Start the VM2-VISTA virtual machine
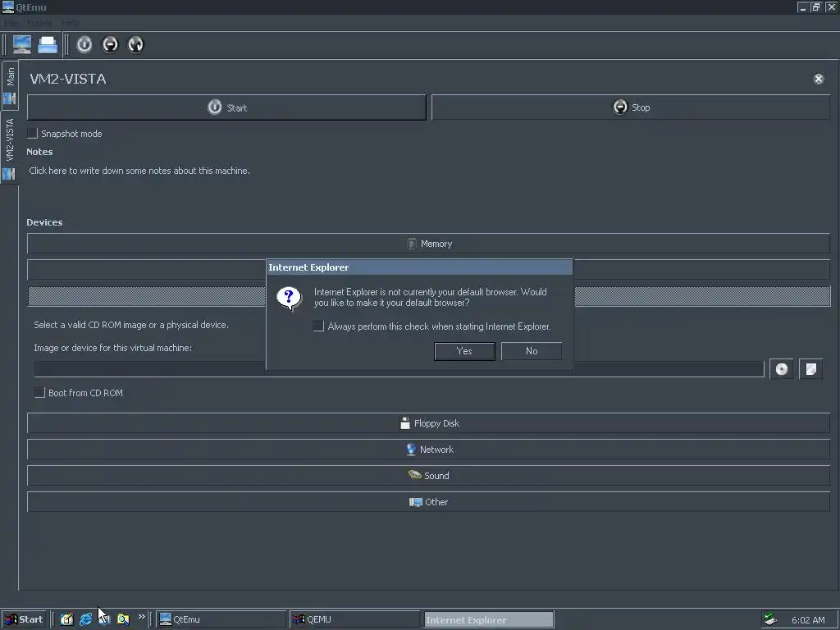 pyautogui.click(x=226, y=107)
